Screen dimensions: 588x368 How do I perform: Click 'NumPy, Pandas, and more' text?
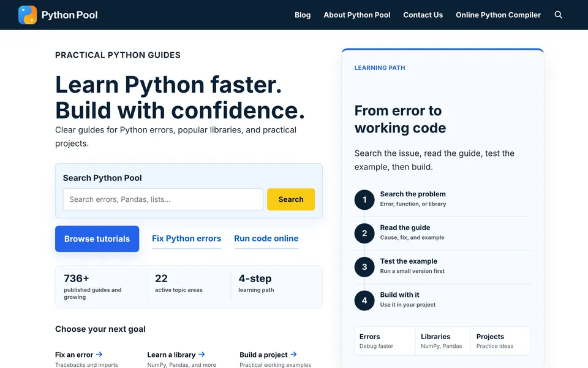point(181,364)
